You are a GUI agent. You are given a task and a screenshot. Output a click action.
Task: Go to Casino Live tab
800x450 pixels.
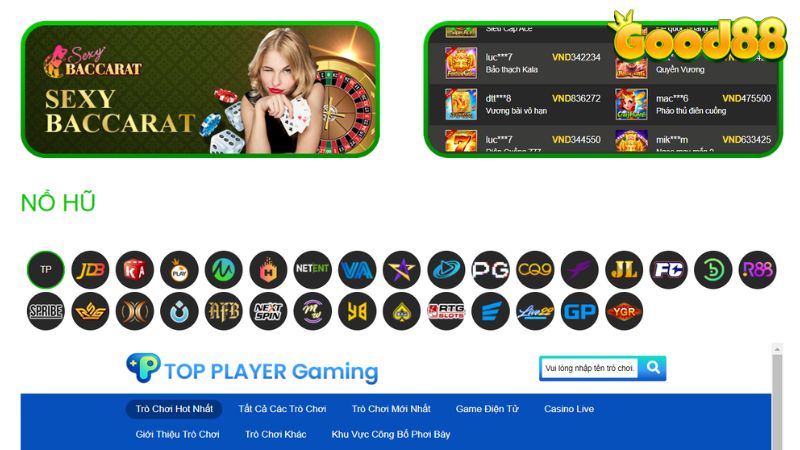tap(569, 409)
